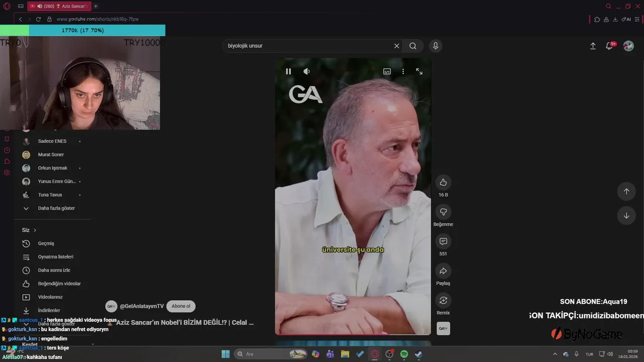644x362 pixels.
Task: Toggle captions on the Shorts player
Action: coord(387,71)
